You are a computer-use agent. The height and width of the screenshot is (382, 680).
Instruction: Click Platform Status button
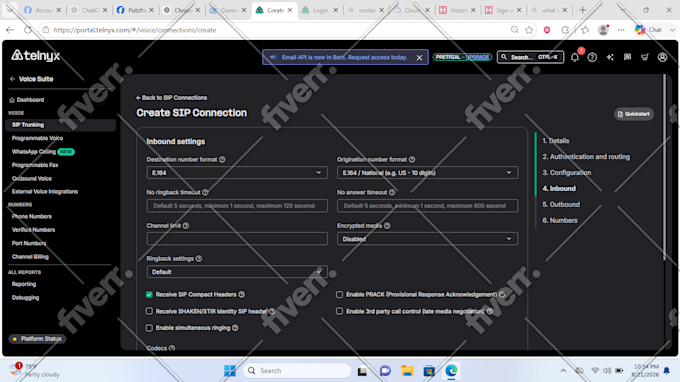point(37,339)
